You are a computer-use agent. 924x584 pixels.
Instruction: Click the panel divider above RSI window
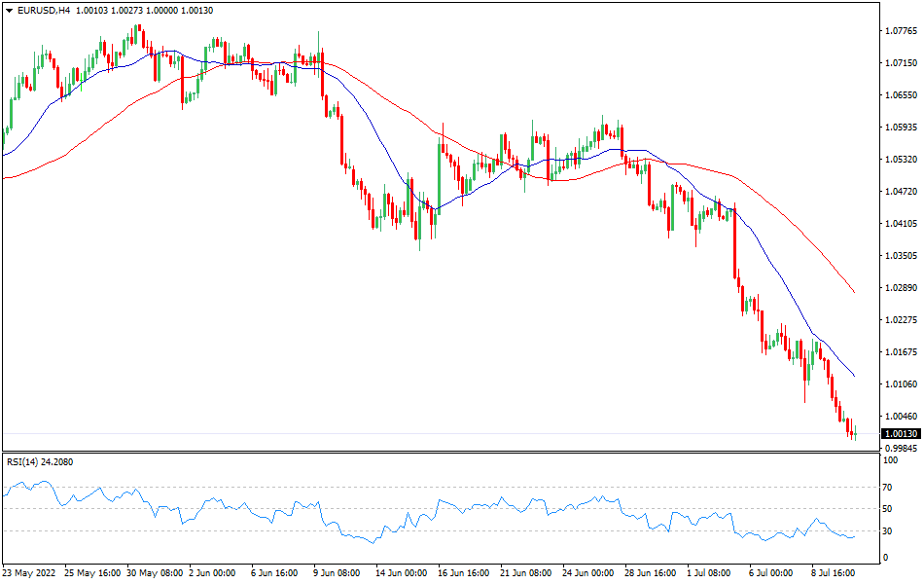click(438, 454)
